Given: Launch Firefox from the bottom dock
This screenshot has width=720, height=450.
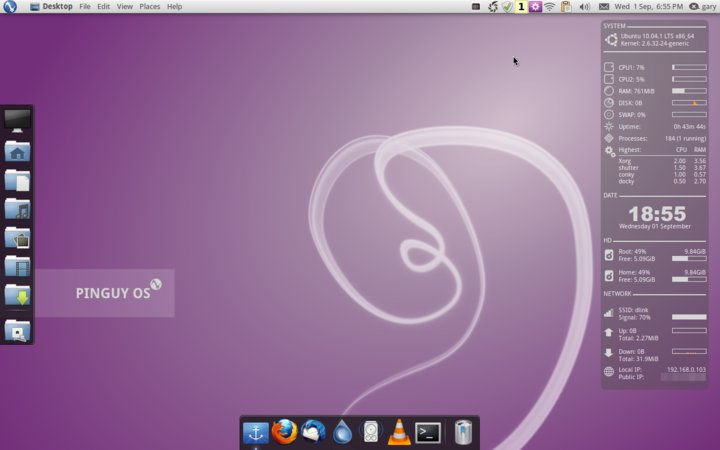Looking at the screenshot, I should [284, 432].
